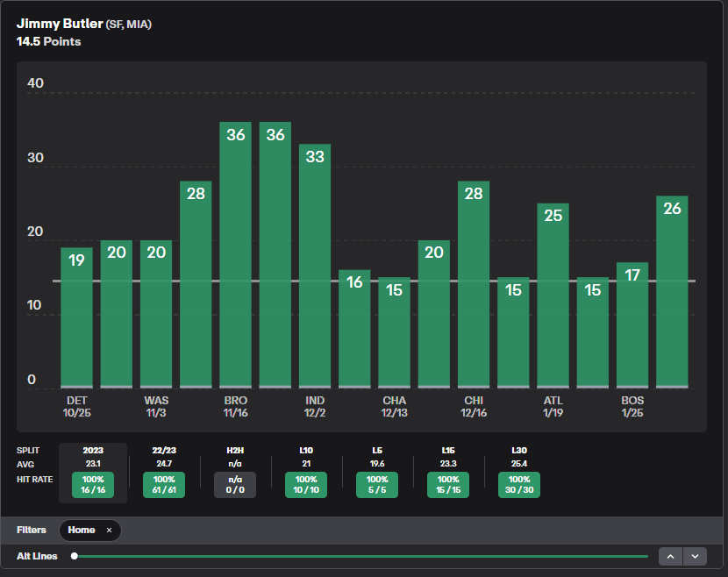
Task: Select the L15 split tab
Action: click(x=448, y=473)
